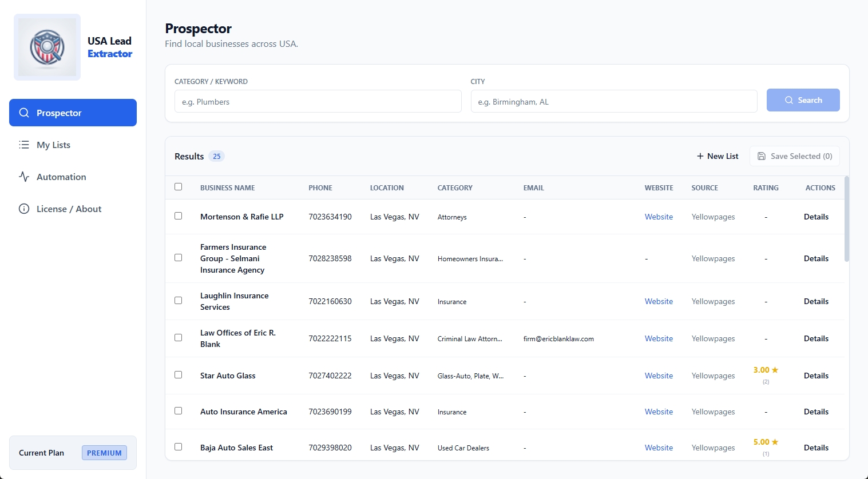Click the Category / Keyword input field
The height and width of the screenshot is (479, 868).
[x=318, y=101]
